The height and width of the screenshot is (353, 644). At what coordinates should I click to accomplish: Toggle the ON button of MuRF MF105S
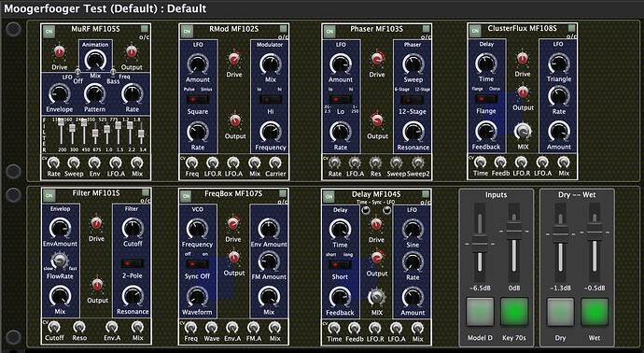coord(49,32)
